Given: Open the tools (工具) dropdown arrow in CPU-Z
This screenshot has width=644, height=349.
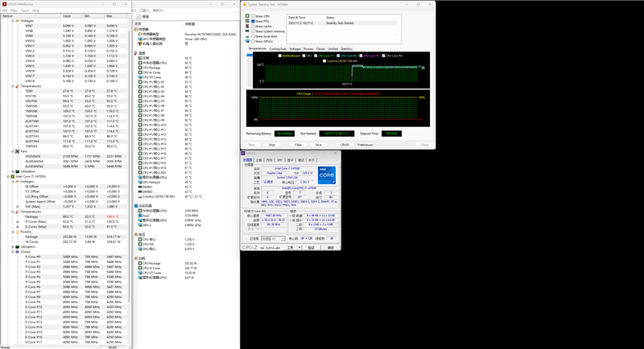Looking at the screenshot, I should tap(299, 248).
